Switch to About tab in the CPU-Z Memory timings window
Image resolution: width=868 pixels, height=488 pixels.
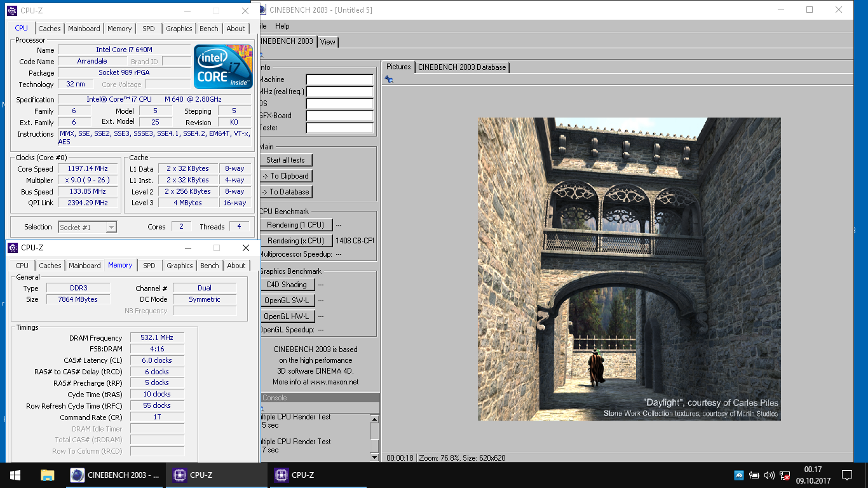tap(236, 266)
